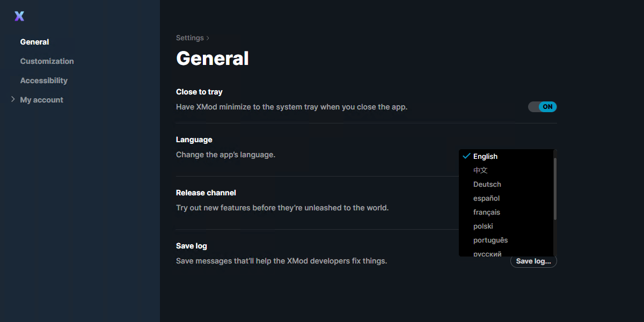Set the language to português
Screen dimensions: 644x322
tap(490, 240)
